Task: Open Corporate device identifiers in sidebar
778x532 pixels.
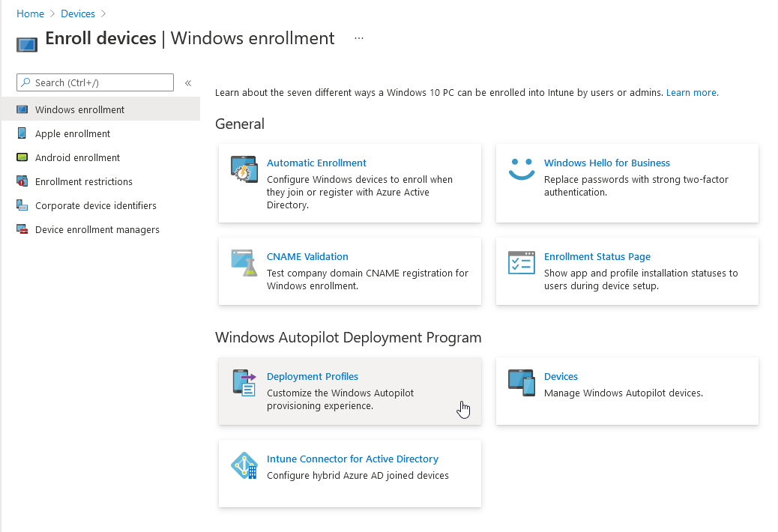Action: coord(95,205)
